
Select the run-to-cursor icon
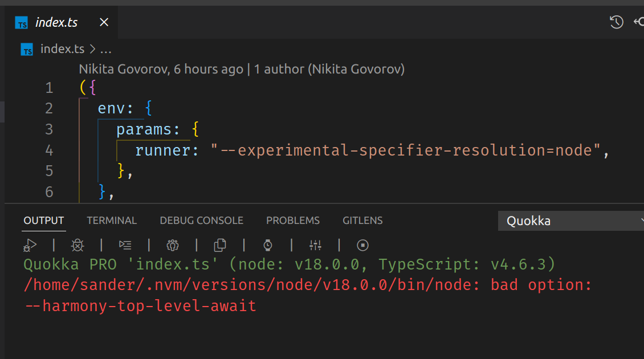coord(125,245)
